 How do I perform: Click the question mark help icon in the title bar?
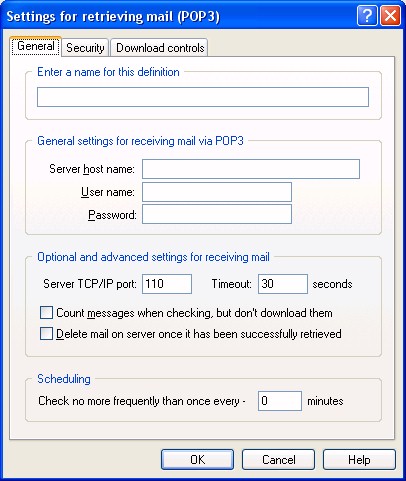tap(367, 16)
